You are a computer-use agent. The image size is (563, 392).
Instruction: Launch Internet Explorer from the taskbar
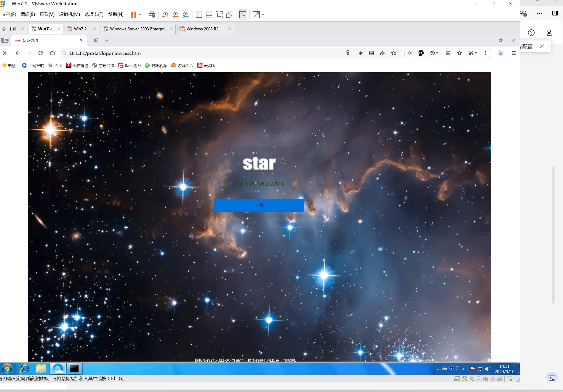tap(24, 369)
